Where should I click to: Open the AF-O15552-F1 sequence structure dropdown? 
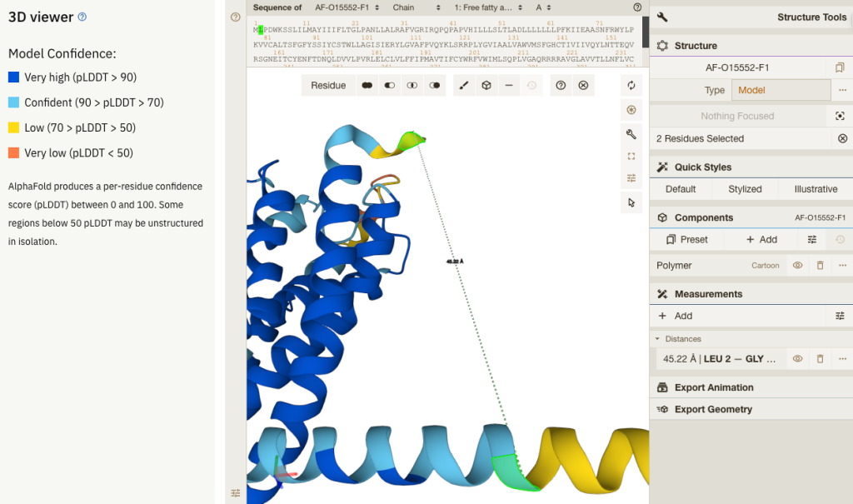click(347, 7)
